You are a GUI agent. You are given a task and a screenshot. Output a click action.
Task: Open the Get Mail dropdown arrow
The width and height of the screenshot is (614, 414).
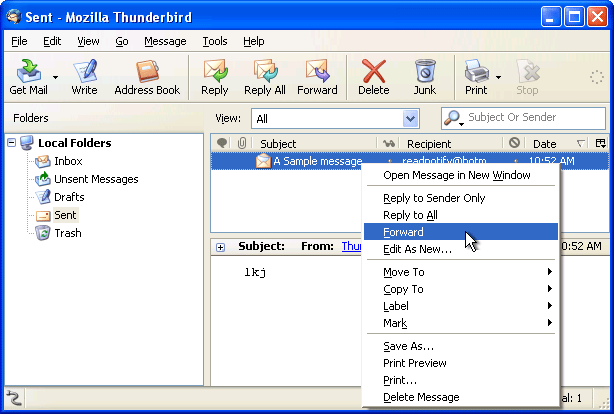pyautogui.click(x=55, y=76)
